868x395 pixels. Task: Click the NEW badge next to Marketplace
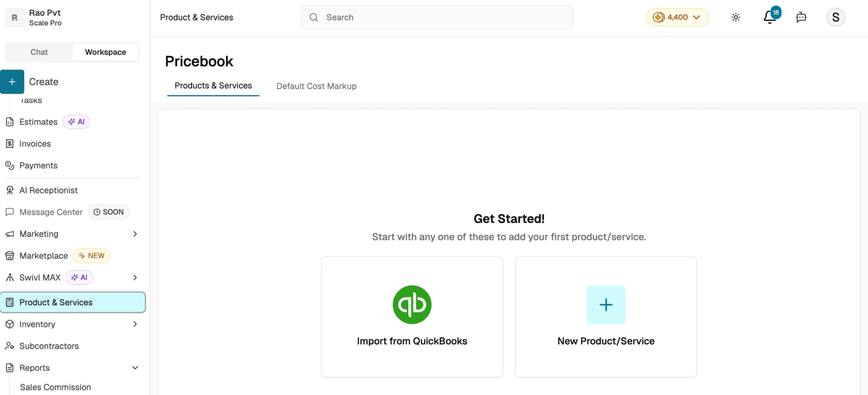(91, 255)
